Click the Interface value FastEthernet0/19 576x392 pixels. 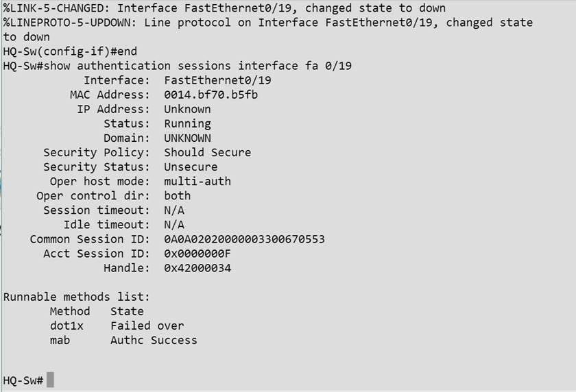[x=217, y=80]
